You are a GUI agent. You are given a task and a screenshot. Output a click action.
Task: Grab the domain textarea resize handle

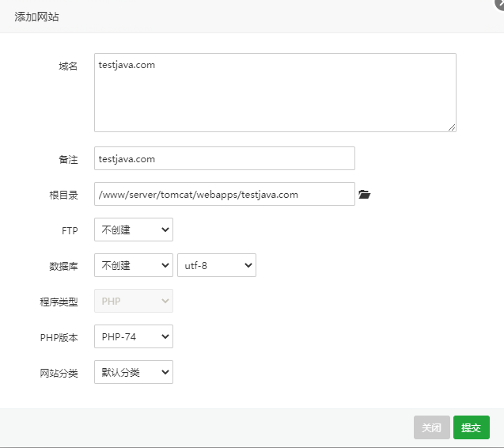click(452, 127)
